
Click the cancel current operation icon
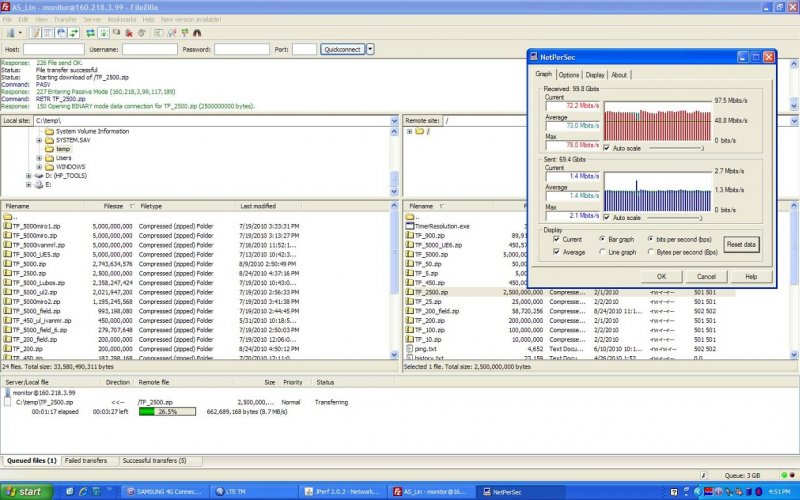click(117, 33)
